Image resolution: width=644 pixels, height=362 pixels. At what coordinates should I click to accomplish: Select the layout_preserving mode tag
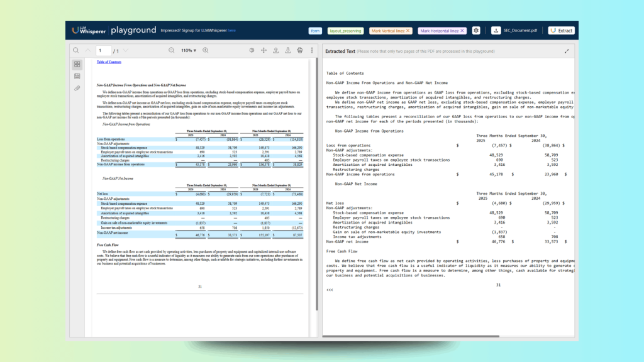pos(345,30)
